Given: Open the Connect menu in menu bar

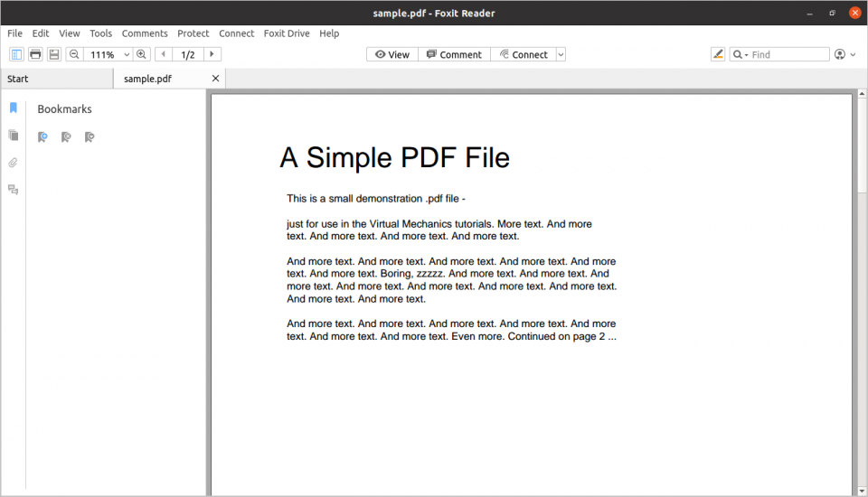Looking at the screenshot, I should point(236,33).
